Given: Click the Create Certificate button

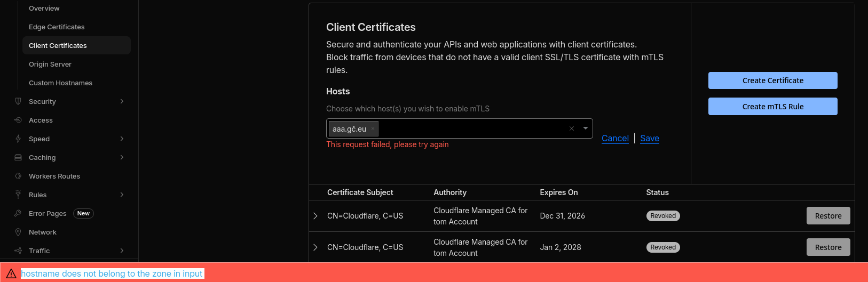Looking at the screenshot, I should tap(773, 80).
